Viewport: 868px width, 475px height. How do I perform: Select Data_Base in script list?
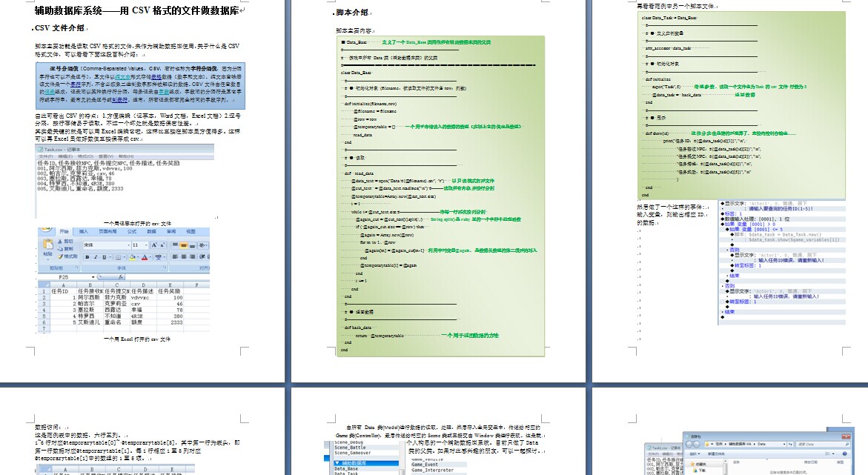click(x=346, y=469)
